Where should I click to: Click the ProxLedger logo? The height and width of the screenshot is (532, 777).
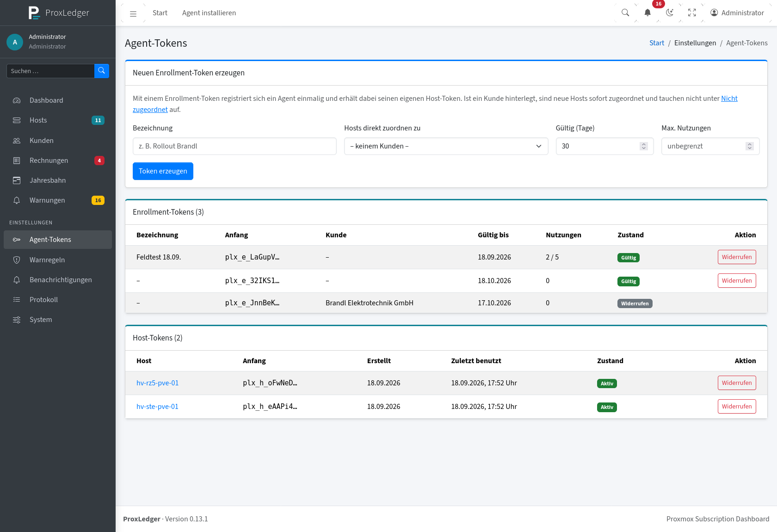pos(58,12)
